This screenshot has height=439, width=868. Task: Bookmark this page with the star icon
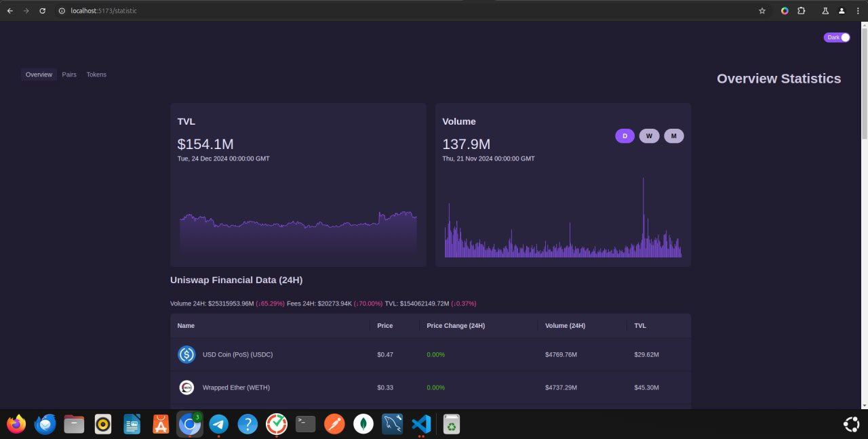(x=762, y=11)
